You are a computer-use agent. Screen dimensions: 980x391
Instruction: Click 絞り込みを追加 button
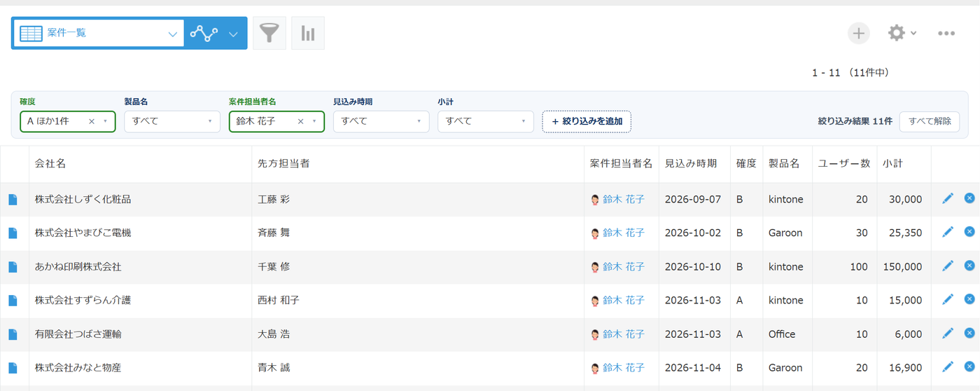[x=587, y=121]
